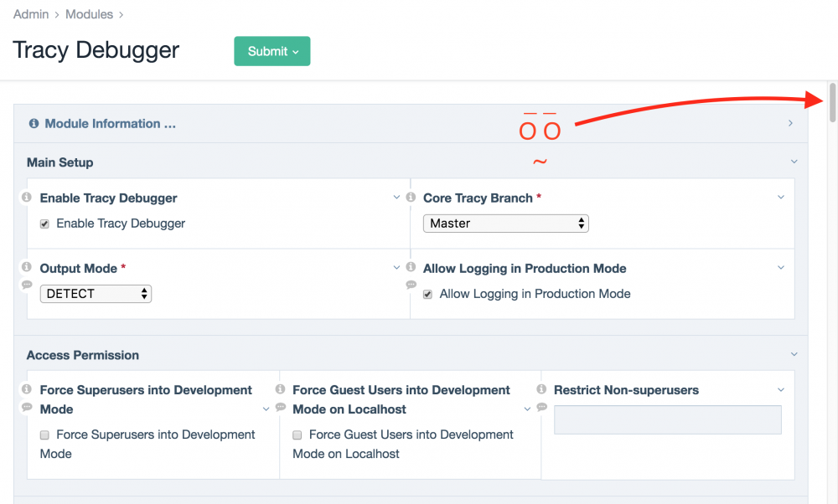
Task: Click comment bubble icon beside Force Guest Users
Action: [x=280, y=407]
